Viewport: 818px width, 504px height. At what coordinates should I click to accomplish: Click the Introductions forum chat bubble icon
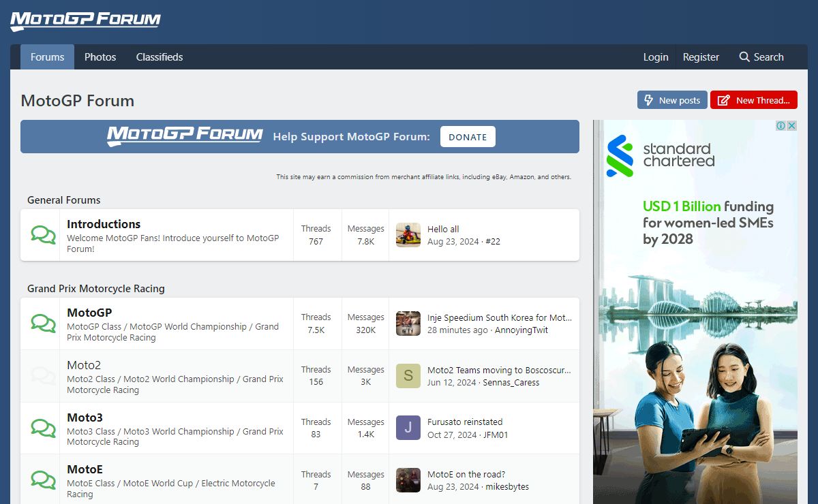(44, 235)
